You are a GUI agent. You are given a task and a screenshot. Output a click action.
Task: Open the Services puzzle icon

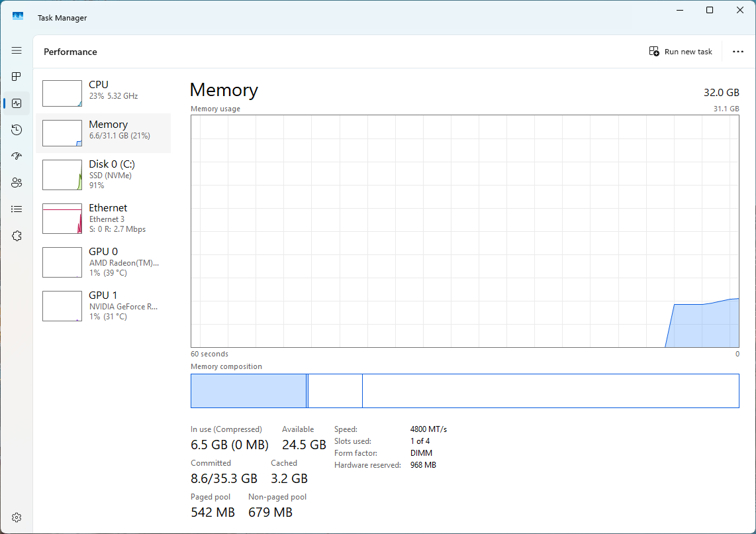pos(17,236)
